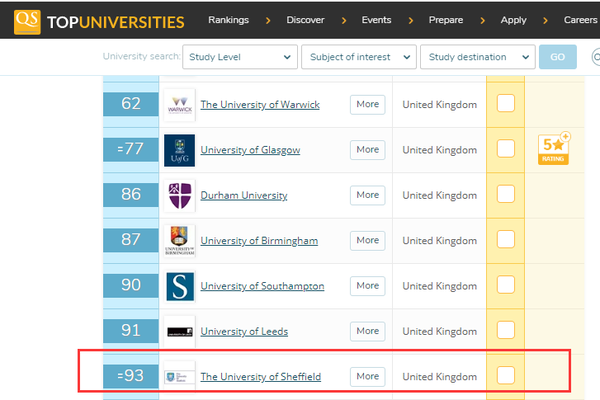
Task: Click United Kingdom in the Warwick row
Action: pyautogui.click(x=439, y=105)
